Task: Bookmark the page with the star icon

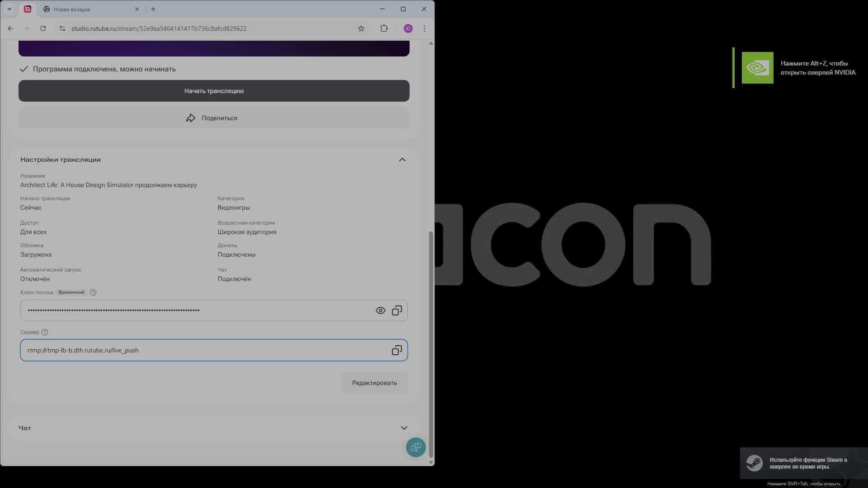Action: [x=361, y=28]
